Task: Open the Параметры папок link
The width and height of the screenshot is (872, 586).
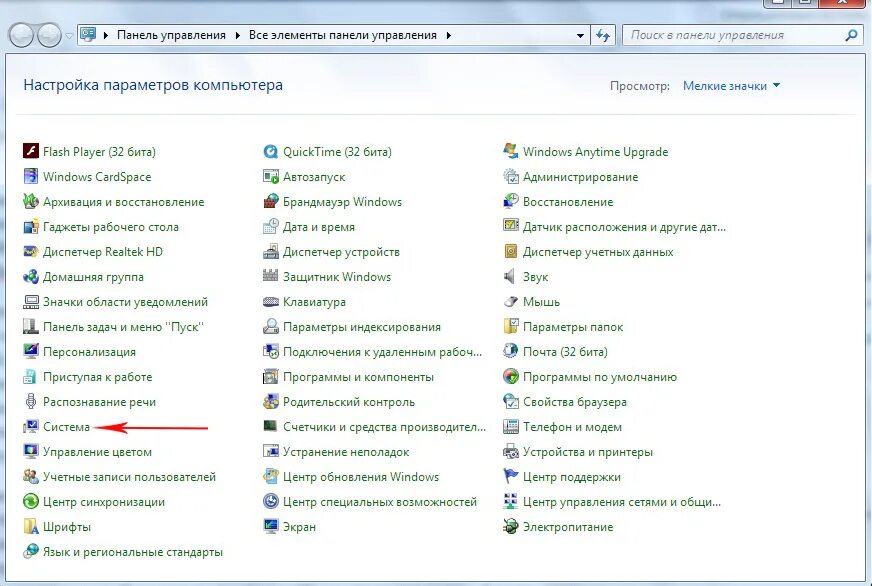Action: pyautogui.click(x=573, y=327)
